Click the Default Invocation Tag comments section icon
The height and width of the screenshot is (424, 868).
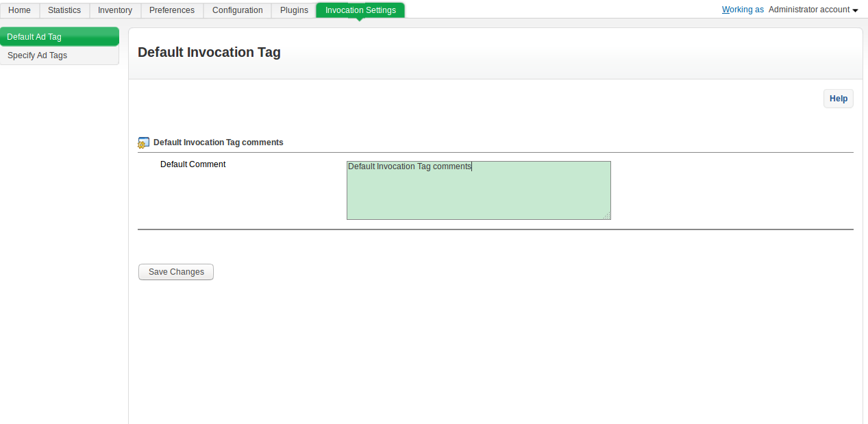tap(143, 142)
